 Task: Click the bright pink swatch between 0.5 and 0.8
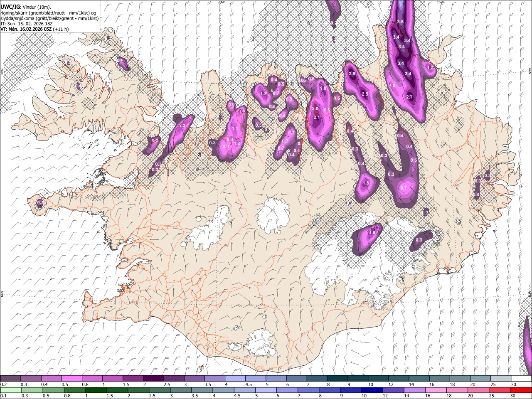[x=71, y=378]
